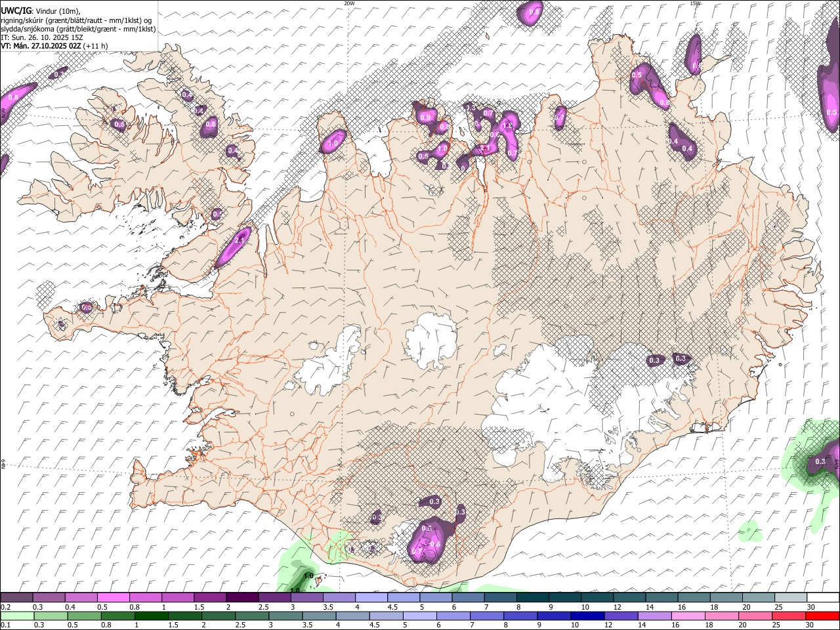Viewport: 840px width, 630px height.
Task: Click dark teal snow swatch between 8 and 9
Action: coord(532,598)
